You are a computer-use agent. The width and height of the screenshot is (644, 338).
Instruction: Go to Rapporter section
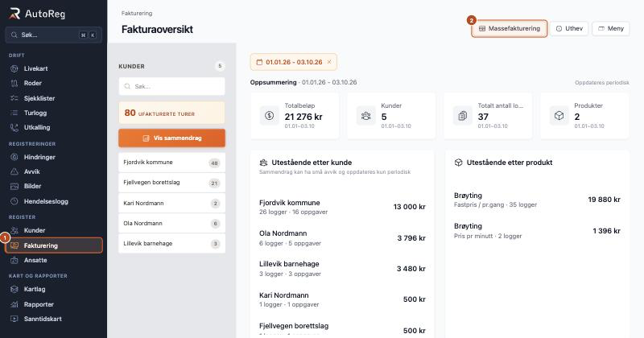pyautogui.click(x=53, y=304)
